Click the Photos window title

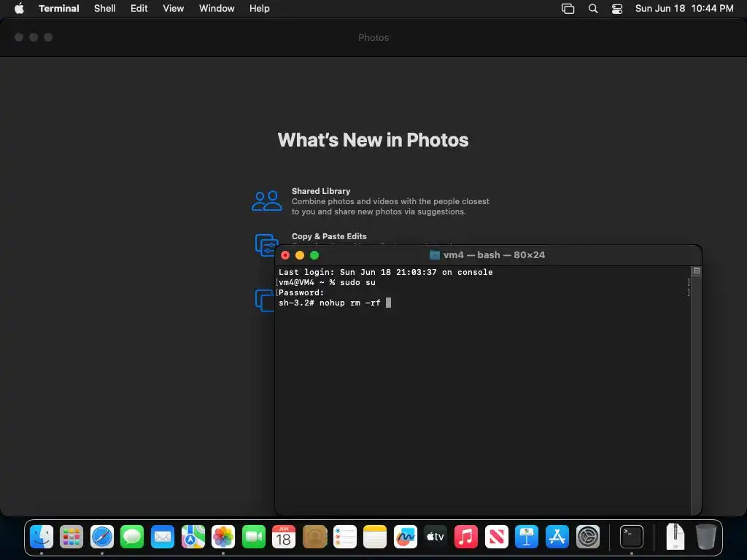(373, 38)
